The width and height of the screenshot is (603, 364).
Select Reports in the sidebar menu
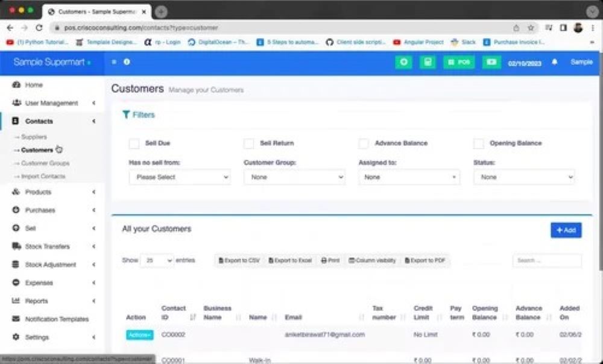[x=36, y=301]
